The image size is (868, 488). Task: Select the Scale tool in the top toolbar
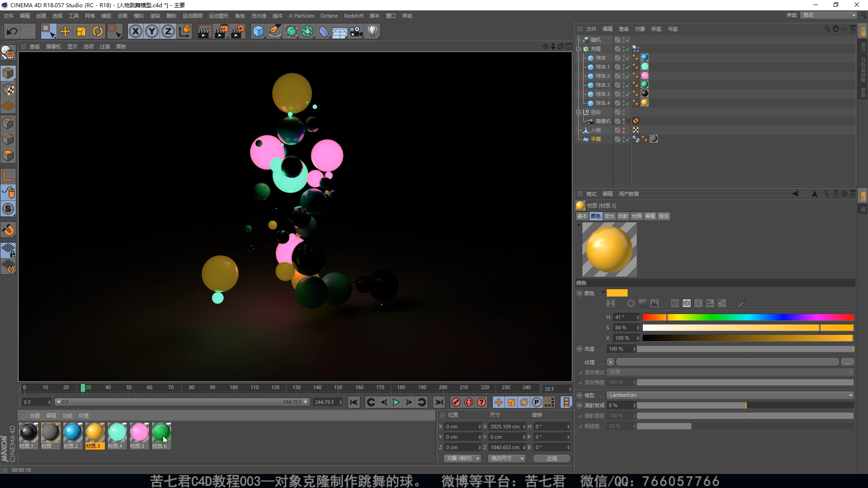click(x=81, y=31)
